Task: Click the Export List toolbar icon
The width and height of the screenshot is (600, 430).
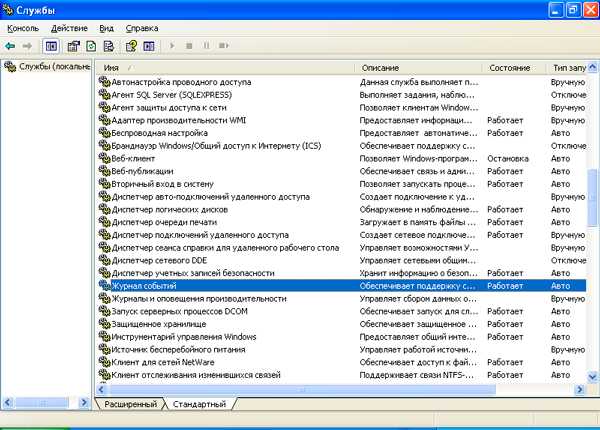Action: click(108, 46)
